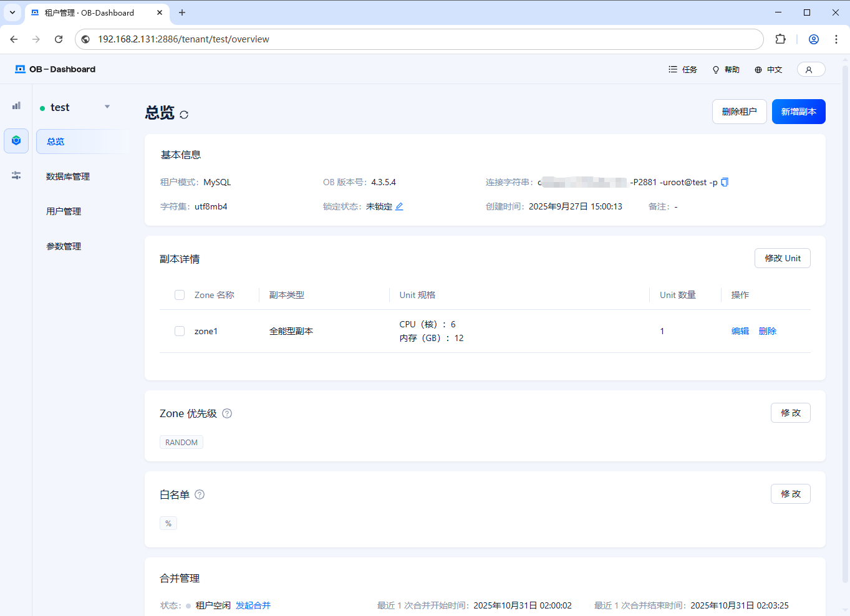This screenshot has width=850, height=616.
Task: Select the tenant hexagon icon in sidebar
Action: 16,141
